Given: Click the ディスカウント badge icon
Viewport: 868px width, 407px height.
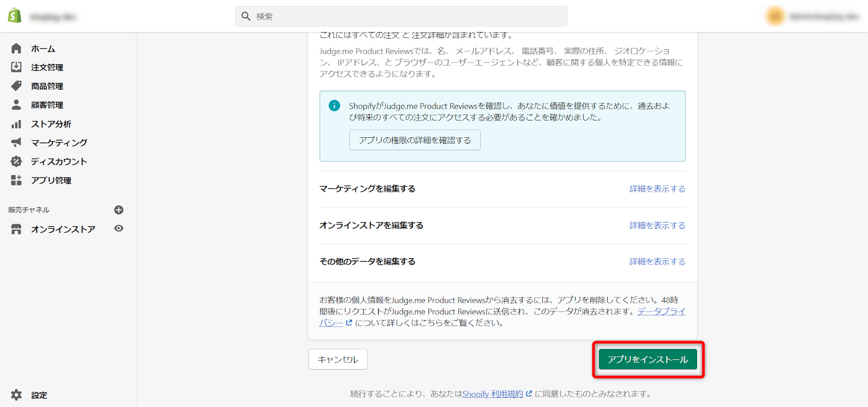Looking at the screenshot, I should pos(16,161).
